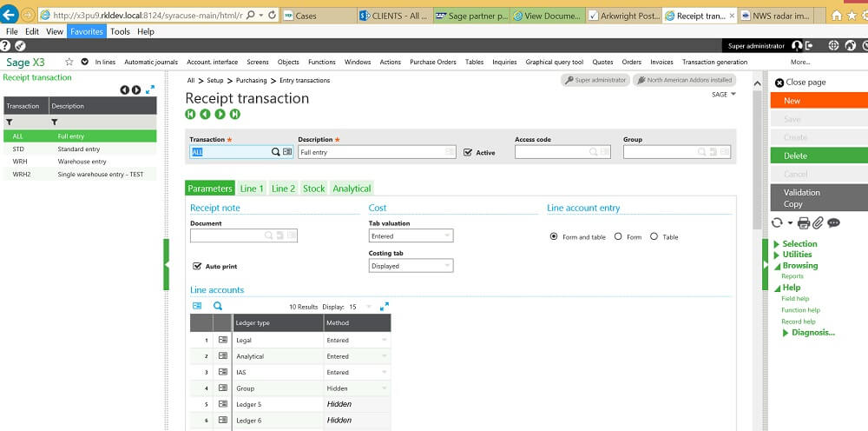
Task: Switch to the Parameters tab
Action: 210,189
